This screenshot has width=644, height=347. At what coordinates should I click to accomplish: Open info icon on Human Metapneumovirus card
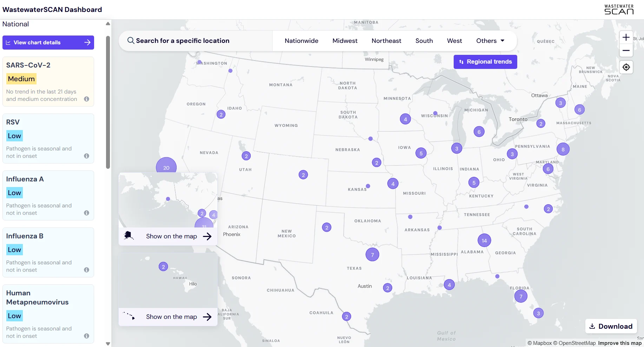coord(86,336)
